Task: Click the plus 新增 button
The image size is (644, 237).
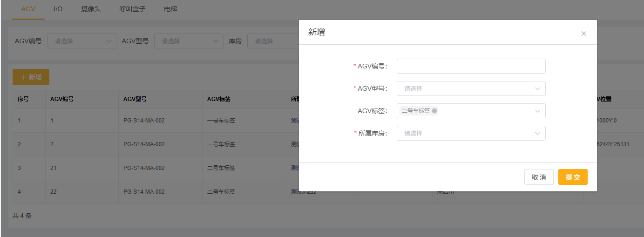Action: (x=31, y=77)
